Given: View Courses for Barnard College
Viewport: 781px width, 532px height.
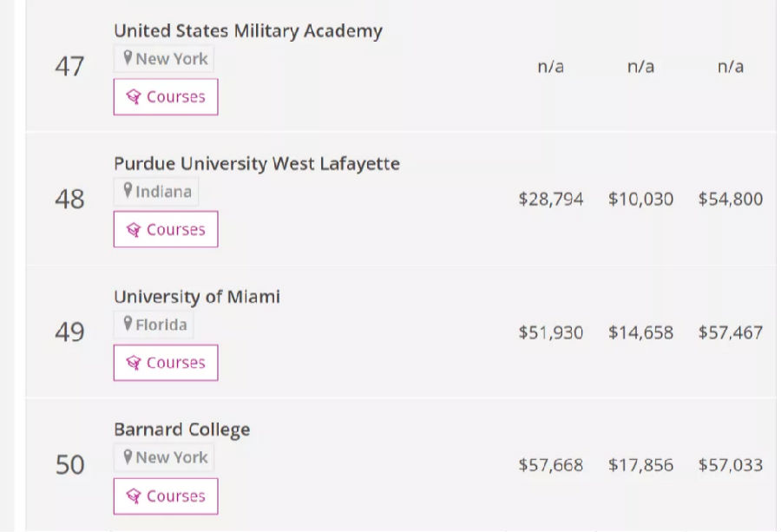Looking at the screenshot, I should [x=166, y=496].
